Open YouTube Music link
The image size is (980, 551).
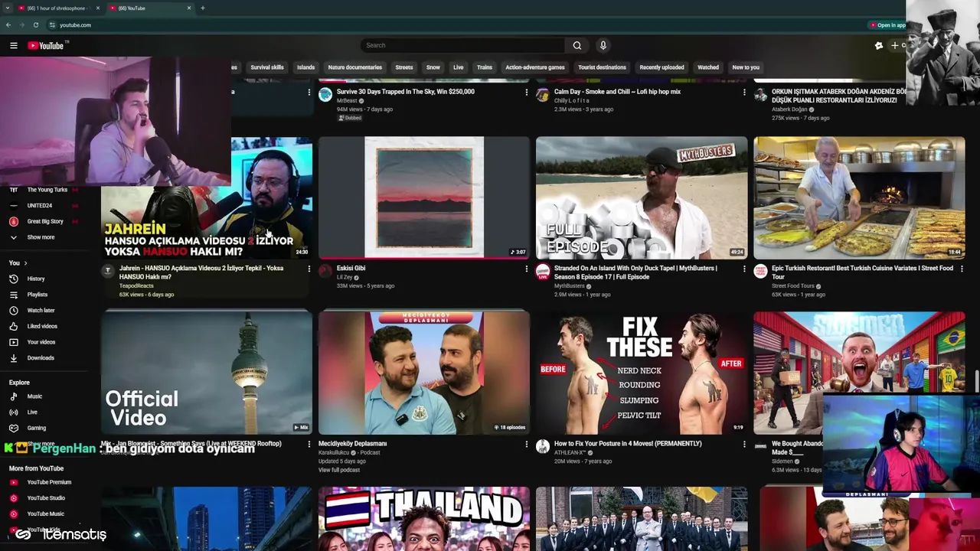46,514
